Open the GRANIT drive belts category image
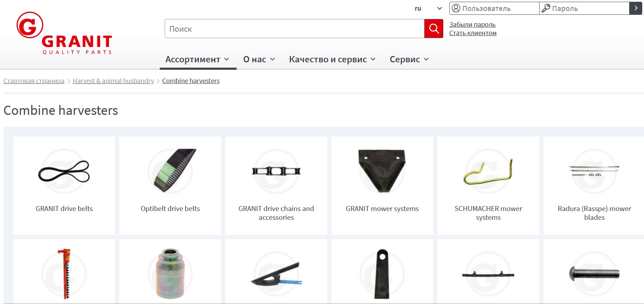Screen dimensions: 644x304 click(x=64, y=171)
